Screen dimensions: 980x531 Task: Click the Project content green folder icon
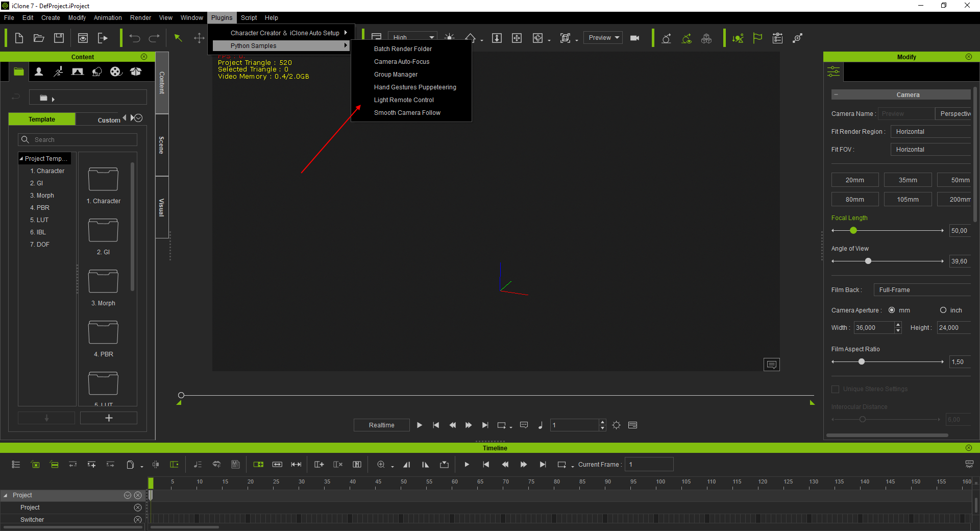19,71
